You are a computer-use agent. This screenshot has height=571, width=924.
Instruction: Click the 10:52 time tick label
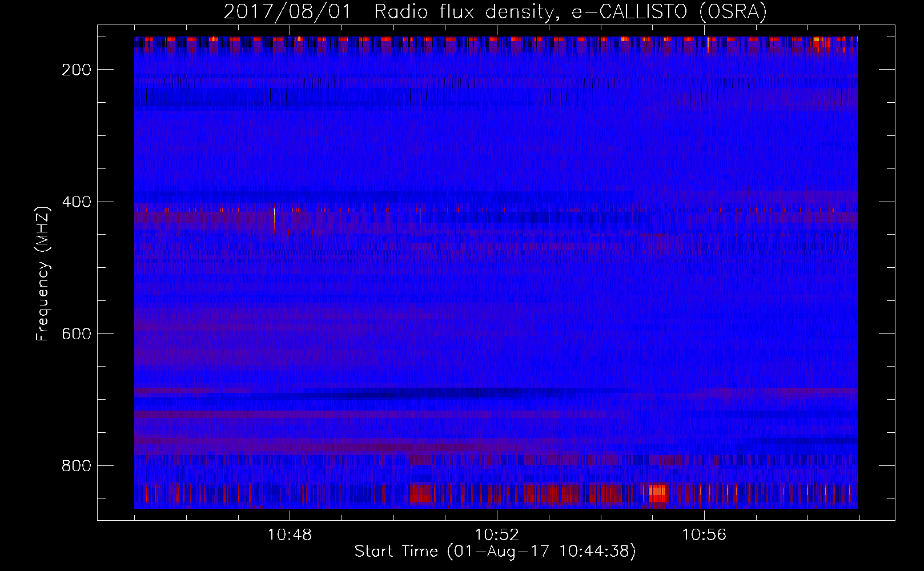tap(497, 535)
